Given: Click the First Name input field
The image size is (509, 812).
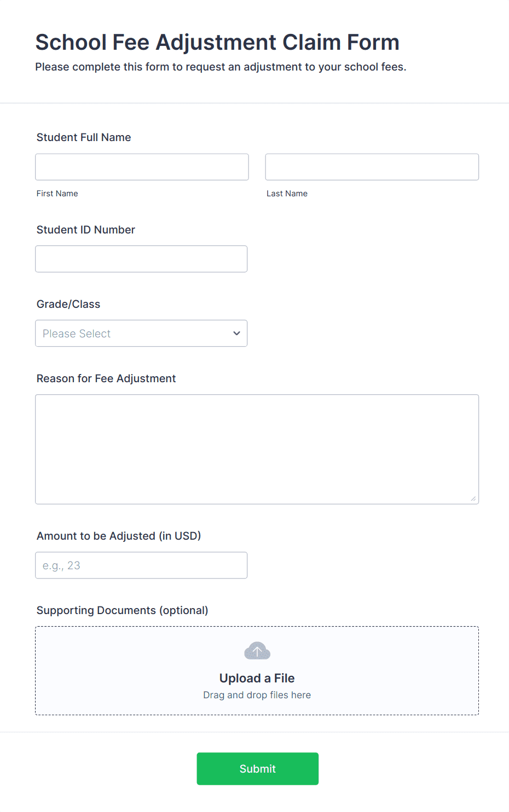Looking at the screenshot, I should (x=142, y=167).
